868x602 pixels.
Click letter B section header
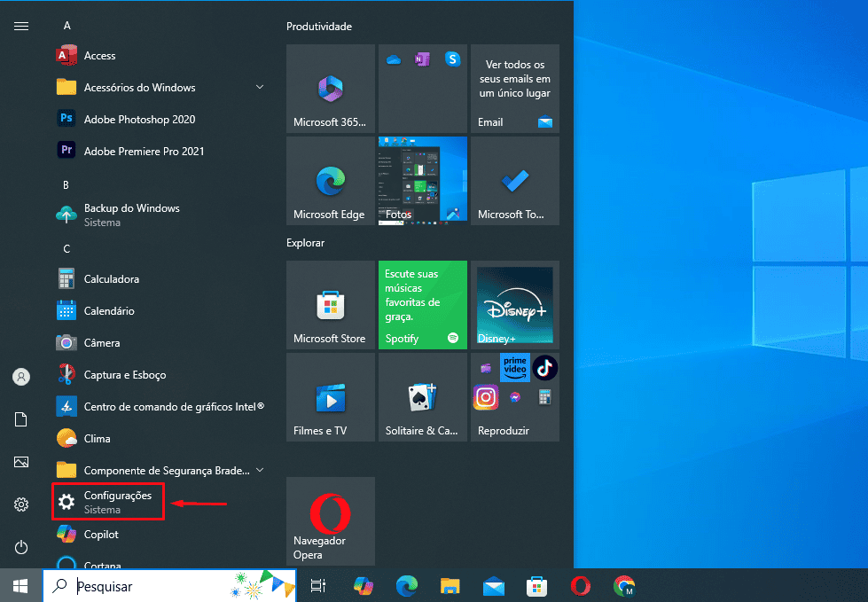pos(66,184)
